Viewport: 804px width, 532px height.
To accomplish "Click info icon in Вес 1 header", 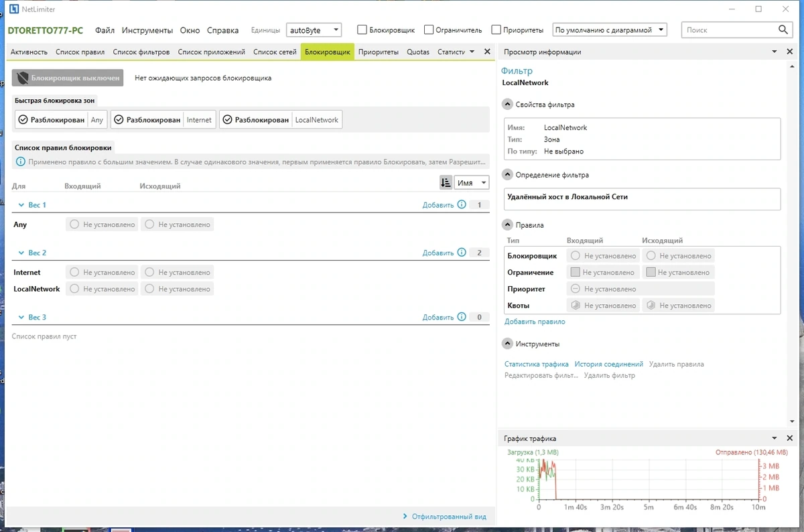I will (x=462, y=205).
